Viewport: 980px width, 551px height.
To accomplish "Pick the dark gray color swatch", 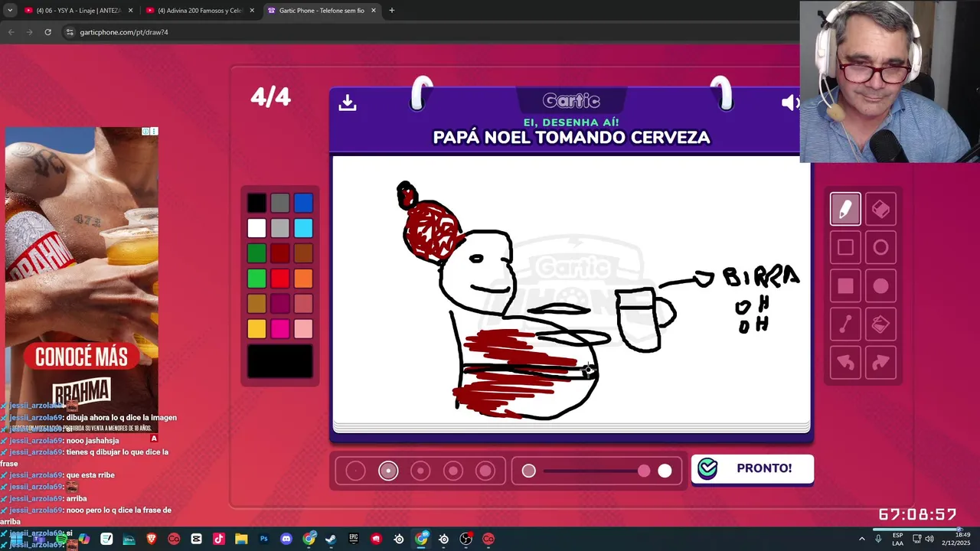I will coord(280,203).
